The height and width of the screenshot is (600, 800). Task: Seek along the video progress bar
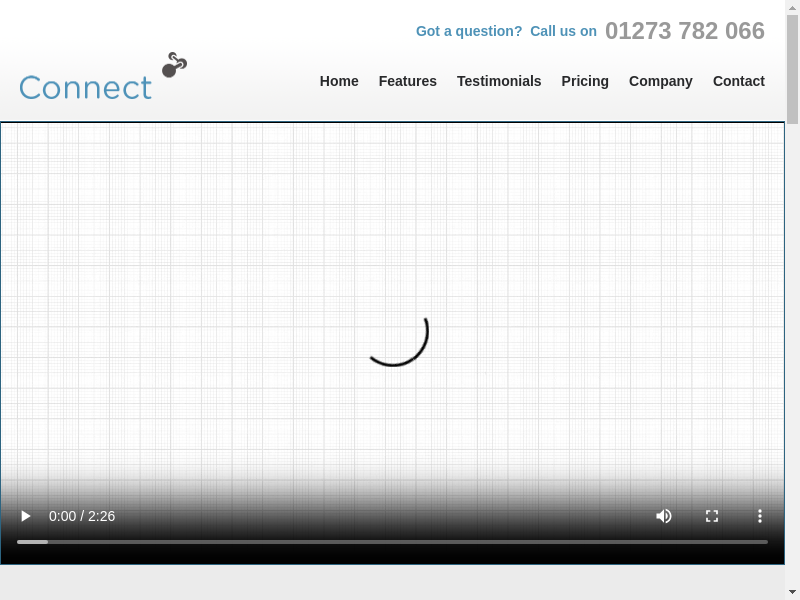click(392, 542)
